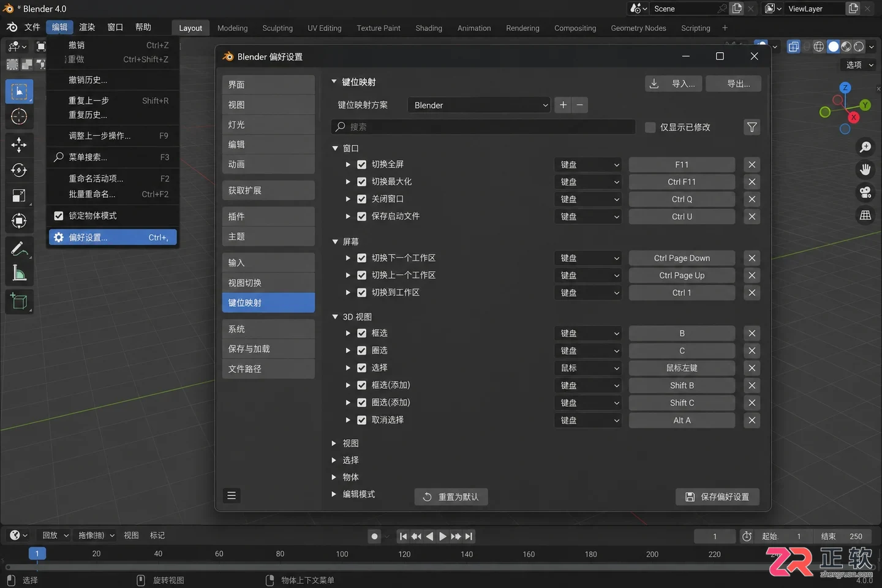Open preferences hamburger menu icon
Screen dimensions: 882x588
232,496
